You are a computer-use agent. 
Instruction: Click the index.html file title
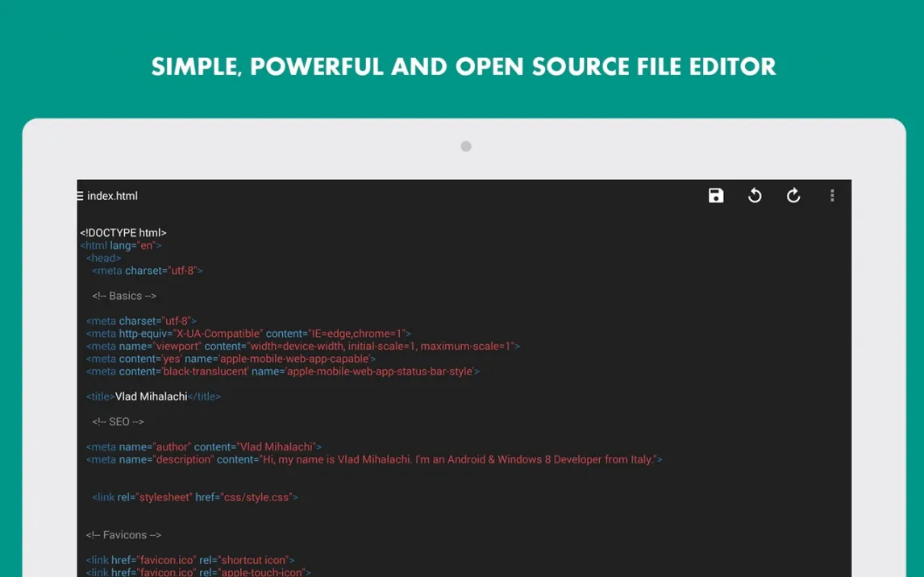[113, 196]
